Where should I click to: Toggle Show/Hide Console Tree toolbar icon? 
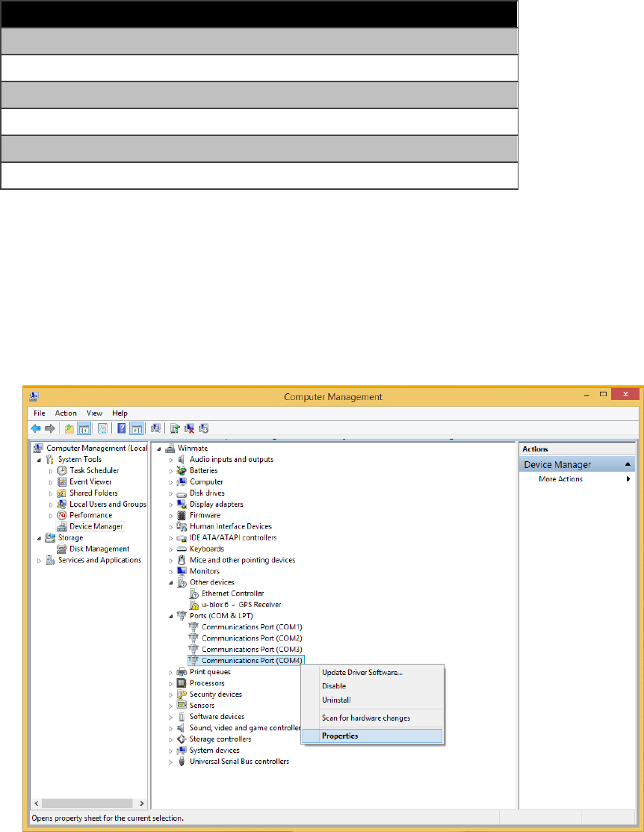84,429
